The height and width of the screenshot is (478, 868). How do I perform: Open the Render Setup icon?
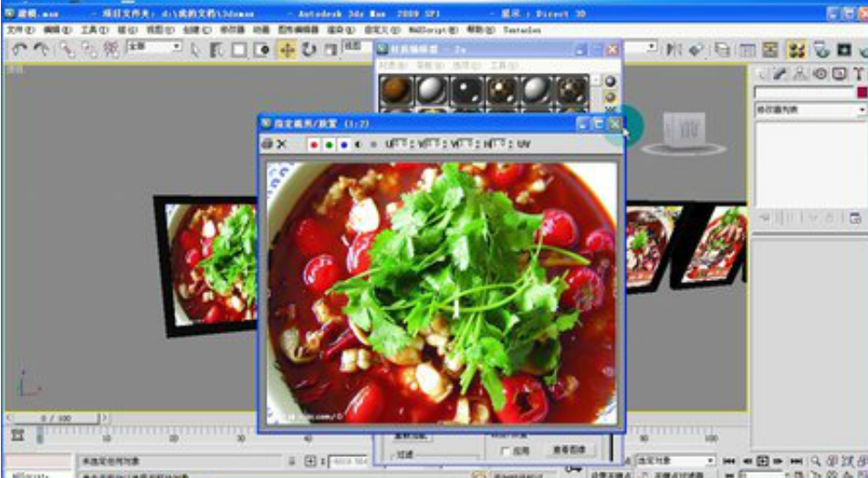(821, 50)
